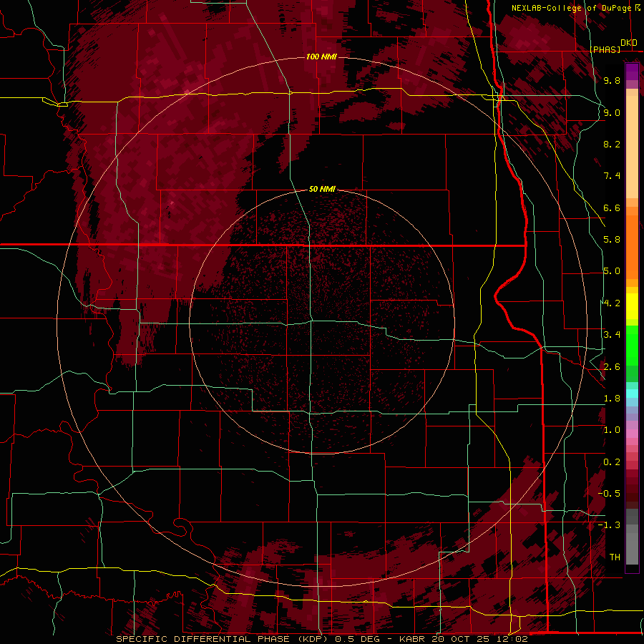Screen dimensions: 644x644
Task: Click the 0.2 value on the color scale
Action: click(612, 462)
